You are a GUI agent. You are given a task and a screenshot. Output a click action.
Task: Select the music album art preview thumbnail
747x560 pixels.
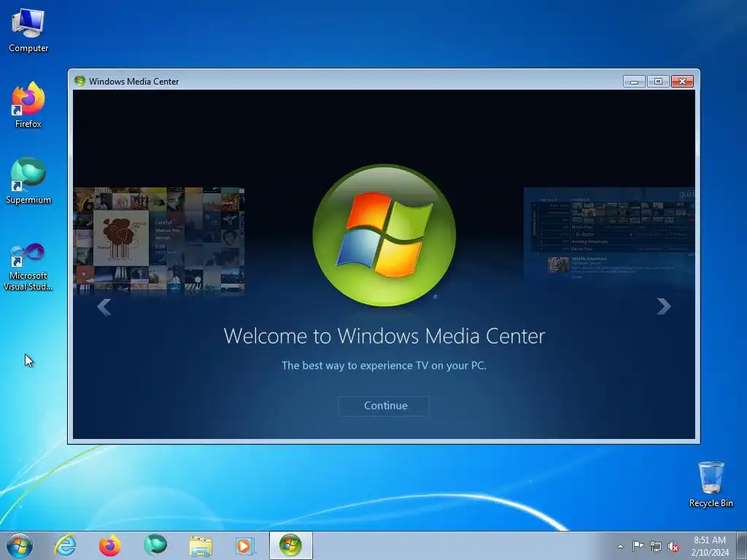[x=158, y=240]
